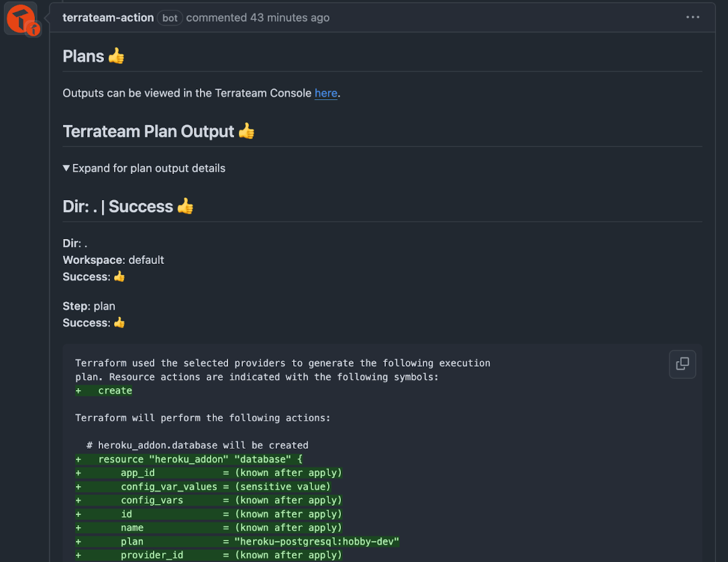The width and height of the screenshot is (728, 562).
Task: Click the resource "heroku_addon" "database" line
Action: (189, 459)
